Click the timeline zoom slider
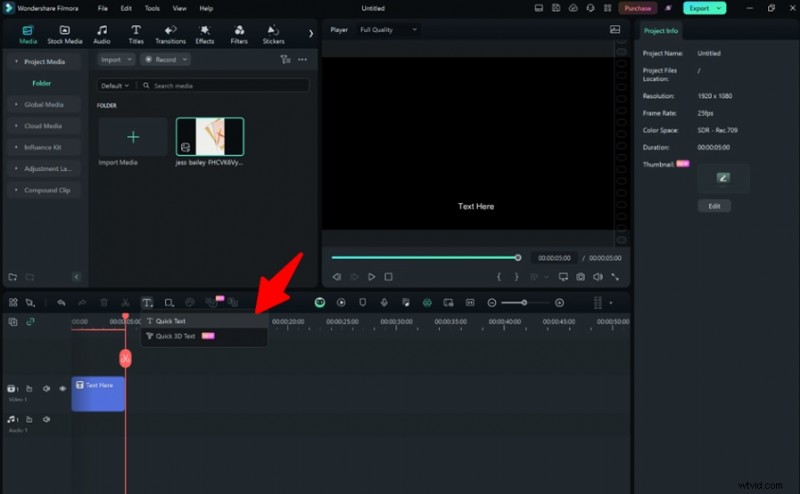This screenshot has width=800, height=494. (525, 302)
